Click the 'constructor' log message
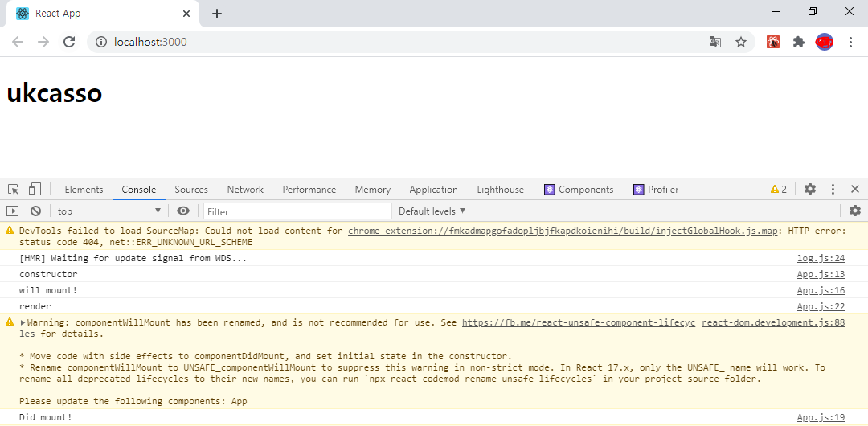868x426 pixels. point(48,274)
